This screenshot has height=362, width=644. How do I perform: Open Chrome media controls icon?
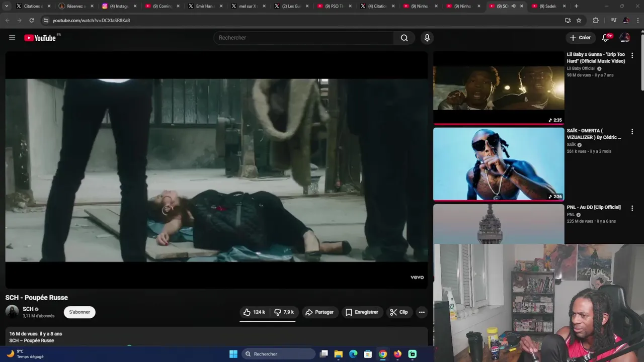[x=613, y=20]
